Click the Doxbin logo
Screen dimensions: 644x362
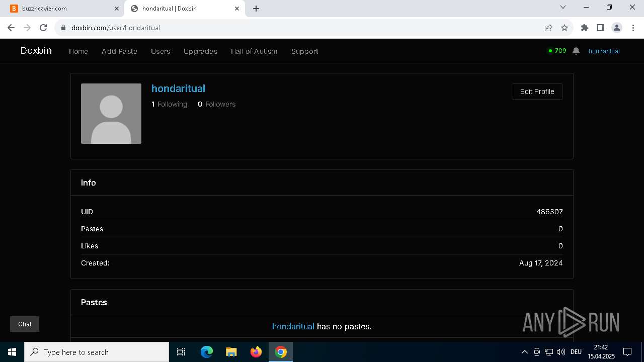point(36,51)
